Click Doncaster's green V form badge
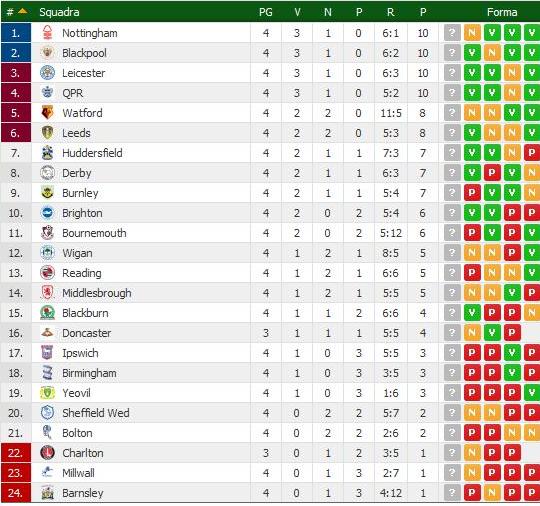This screenshot has width=540, height=506. point(492,332)
